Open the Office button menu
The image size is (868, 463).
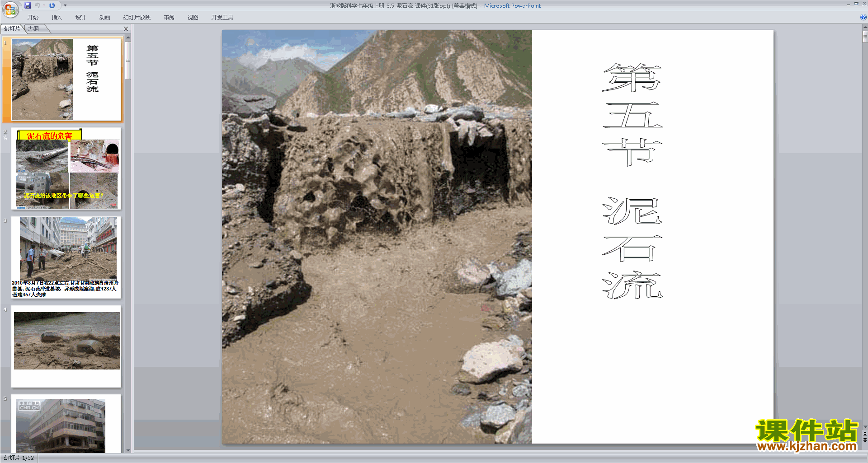(10, 9)
